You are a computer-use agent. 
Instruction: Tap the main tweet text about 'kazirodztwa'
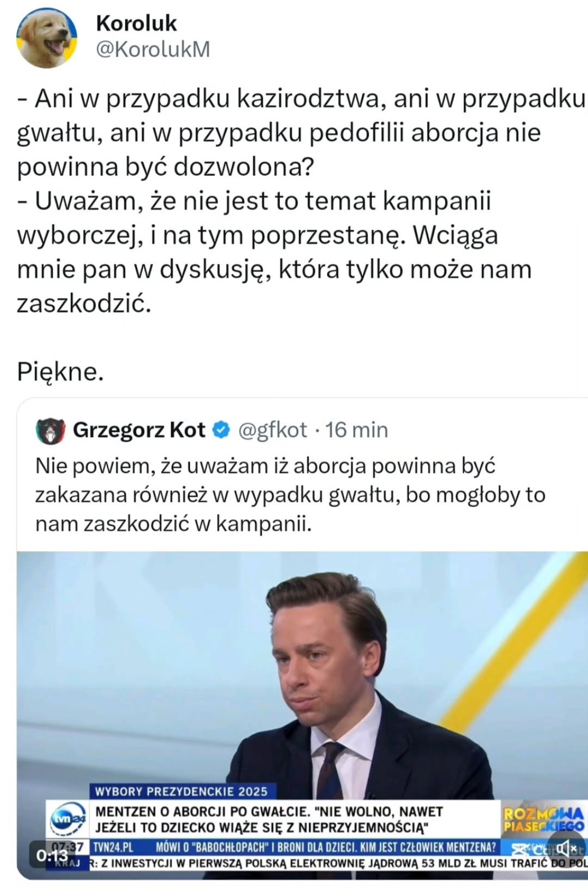(301, 201)
